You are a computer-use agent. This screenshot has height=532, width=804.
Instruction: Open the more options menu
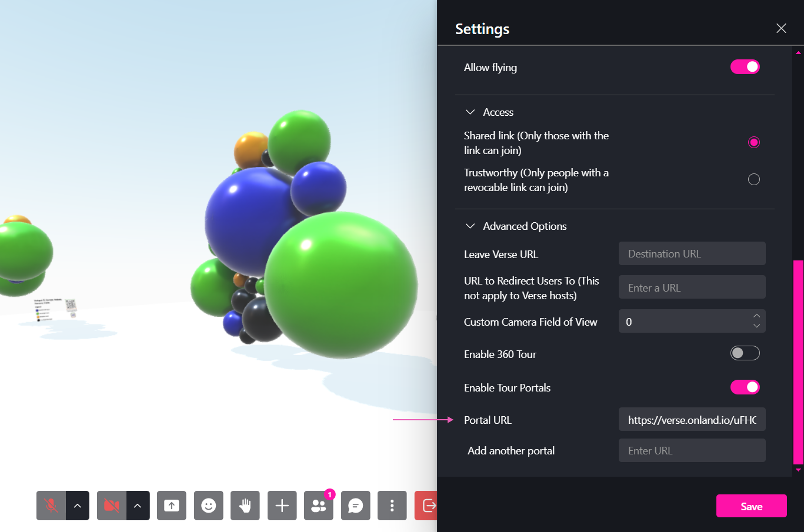pos(392,506)
